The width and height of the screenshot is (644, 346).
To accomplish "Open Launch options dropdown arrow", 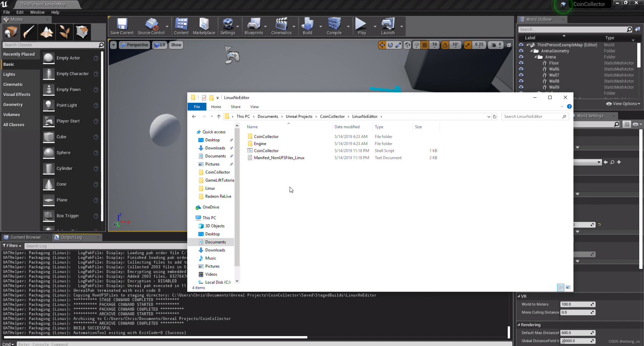I will [401, 26].
